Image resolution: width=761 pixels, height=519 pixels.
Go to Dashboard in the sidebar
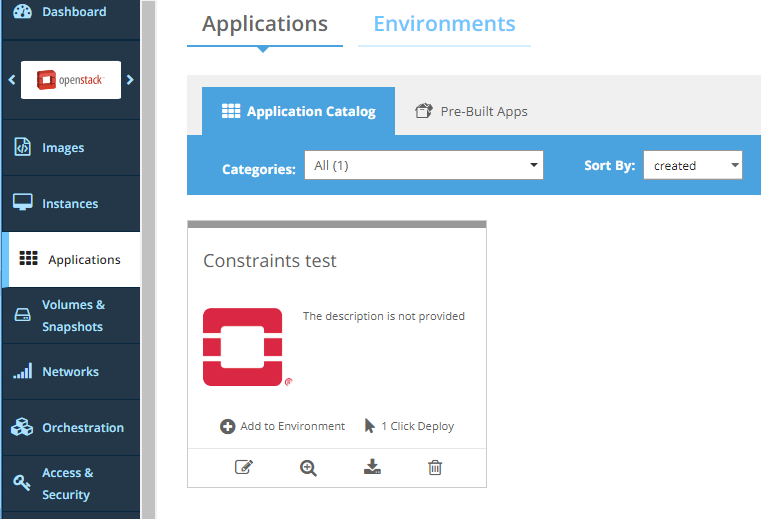point(73,12)
